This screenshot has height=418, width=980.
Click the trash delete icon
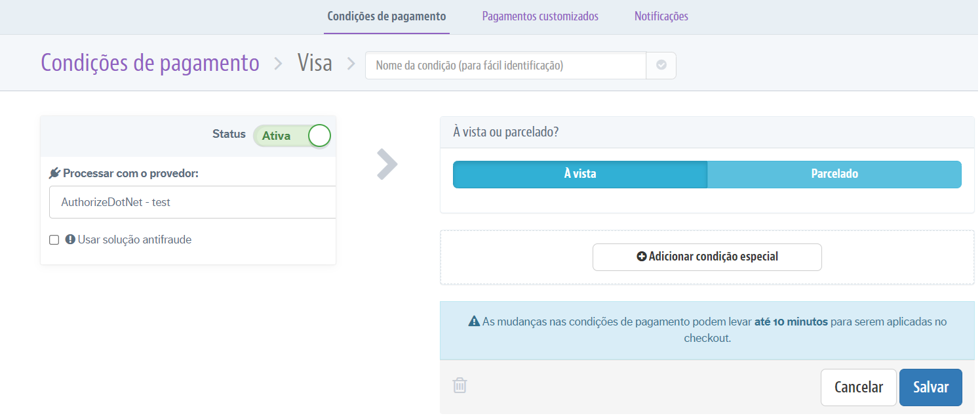(460, 385)
